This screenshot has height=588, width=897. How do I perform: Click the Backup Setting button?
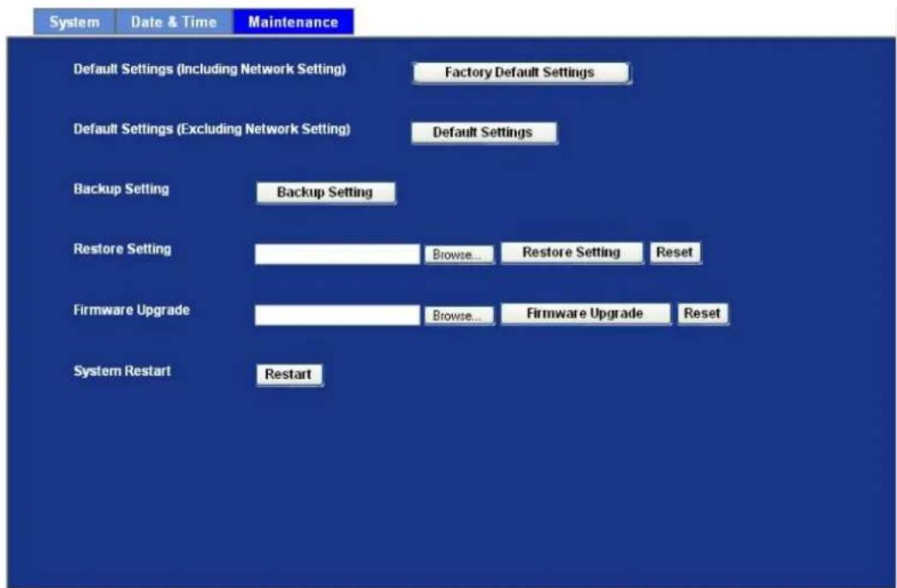click(325, 193)
